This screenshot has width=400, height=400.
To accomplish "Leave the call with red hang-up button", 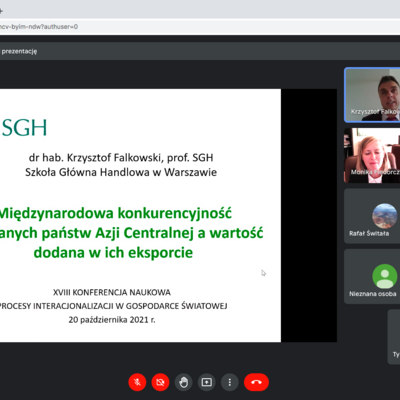I will click(x=256, y=382).
